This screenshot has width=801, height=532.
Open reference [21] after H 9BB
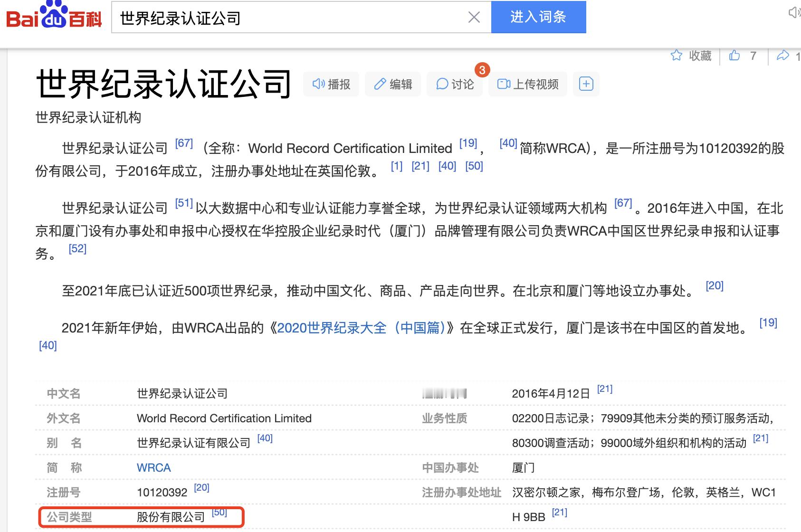[x=560, y=512]
